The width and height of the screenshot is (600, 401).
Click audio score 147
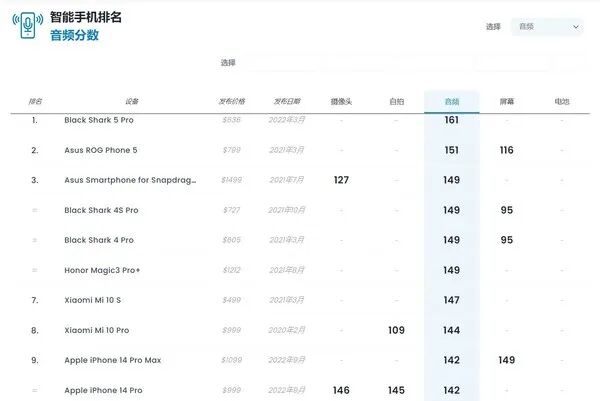(452, 300)
